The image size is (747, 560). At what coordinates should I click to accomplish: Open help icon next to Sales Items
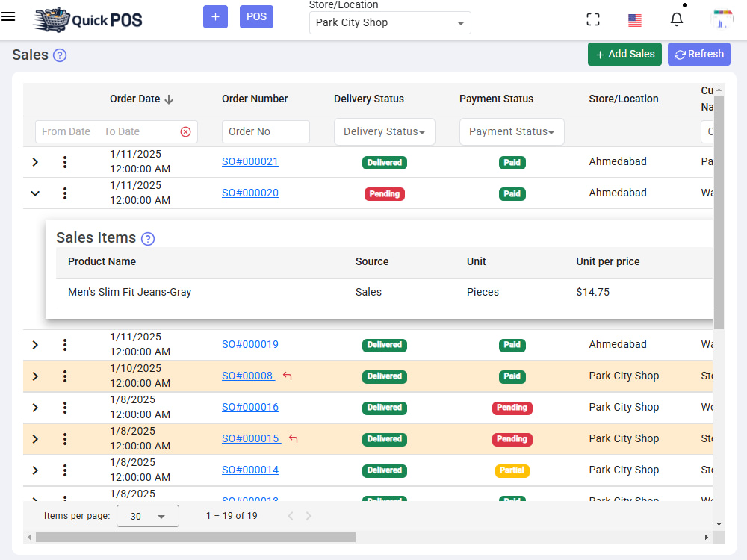(148, 239)
